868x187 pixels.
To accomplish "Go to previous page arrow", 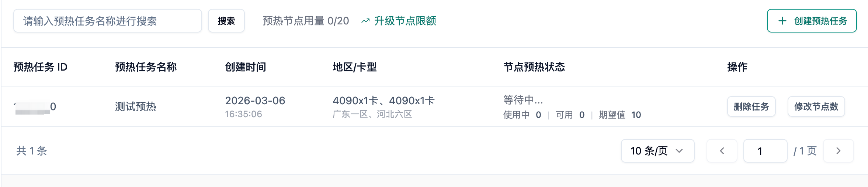I will [722, 151].
